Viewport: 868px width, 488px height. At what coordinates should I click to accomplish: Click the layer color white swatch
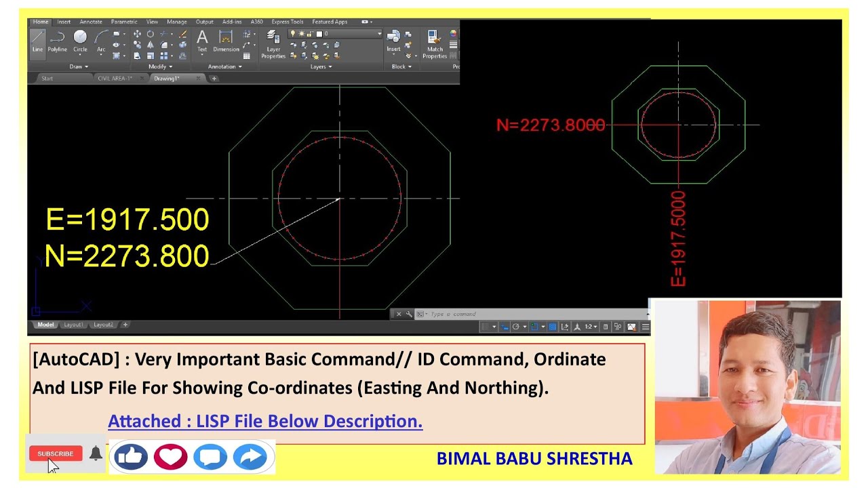pyautogui.click(x=319, y=34)
